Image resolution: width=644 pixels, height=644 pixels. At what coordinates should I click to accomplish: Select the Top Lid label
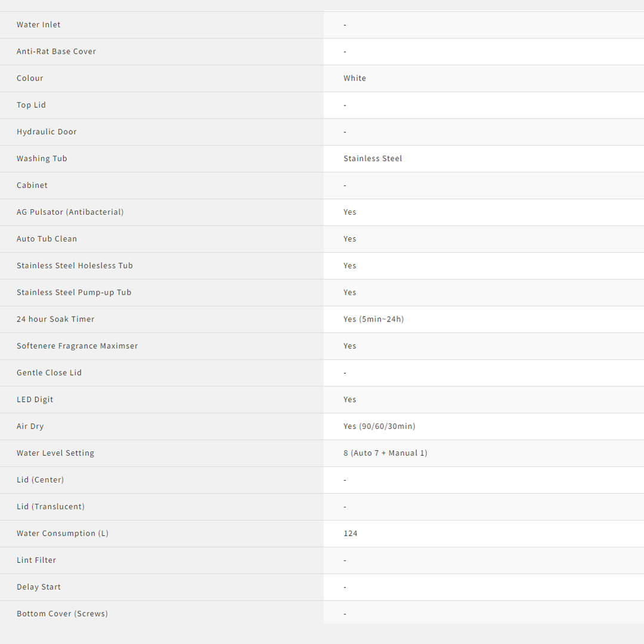pyautogui.click(x=31, y=105)
